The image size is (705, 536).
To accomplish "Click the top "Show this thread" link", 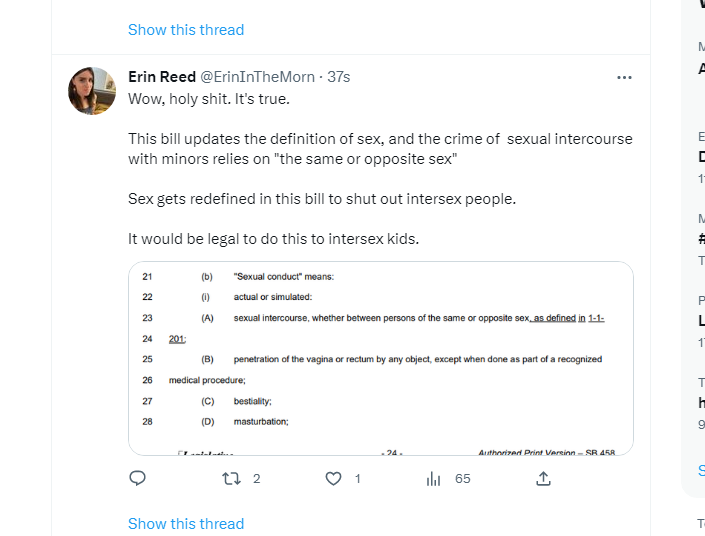I will click(x=186, y=30).
